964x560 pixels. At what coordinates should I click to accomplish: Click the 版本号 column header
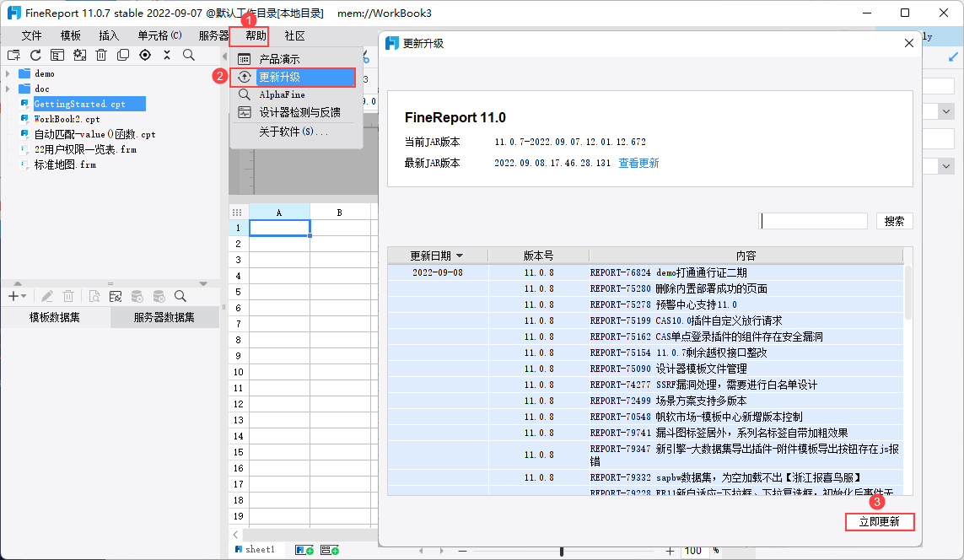539,256
